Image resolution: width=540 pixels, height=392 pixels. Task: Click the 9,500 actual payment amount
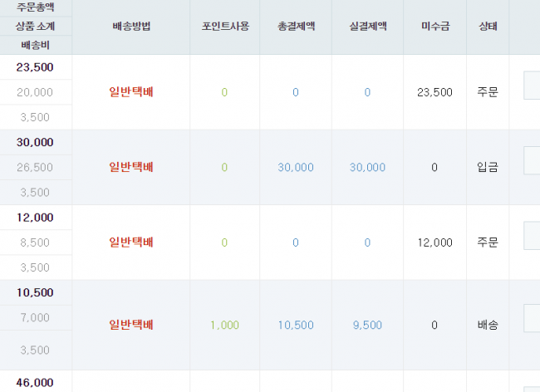(x=367, y=325)
